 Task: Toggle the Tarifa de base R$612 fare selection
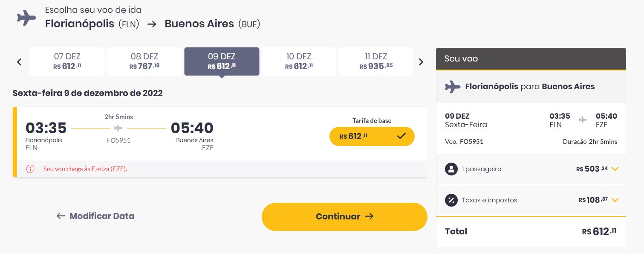(372, 137)
